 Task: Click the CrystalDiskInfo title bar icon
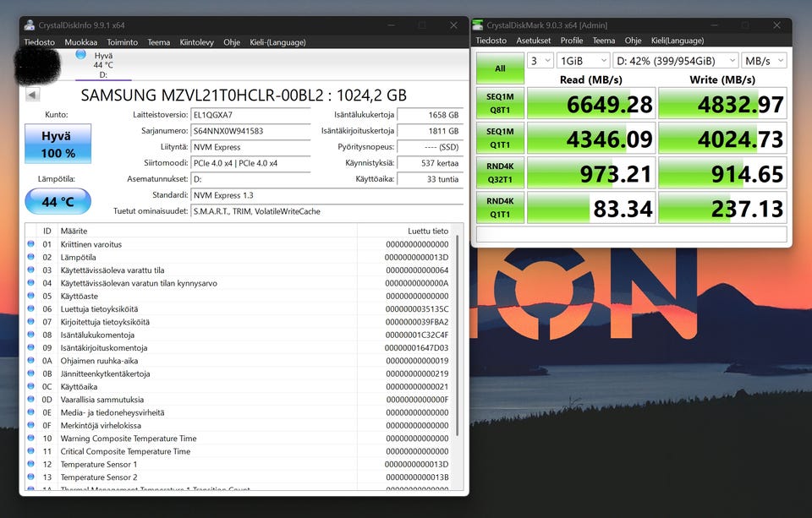30,25
